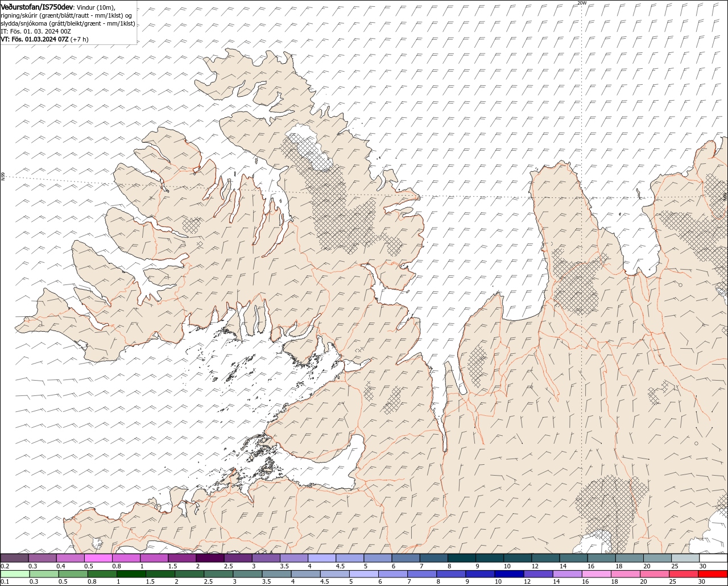
Task: Click the '0.4' snow legend label
Action: point(60,566)
